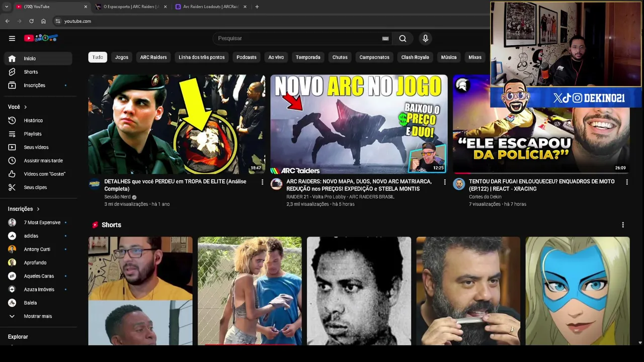
Task: Select the Música filter chip
Action: point(449,57)
